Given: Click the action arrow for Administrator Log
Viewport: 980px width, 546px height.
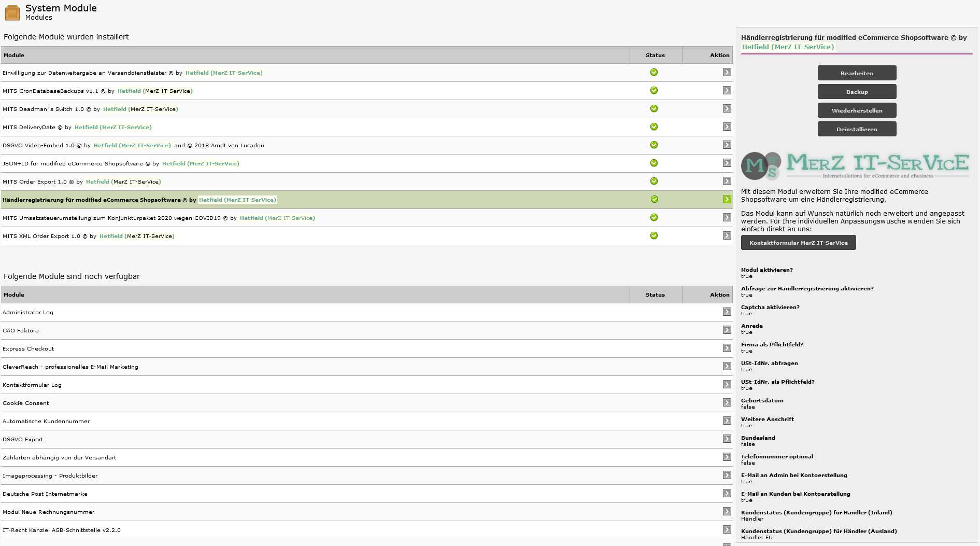Looking at the screenshot, I should 727,312.
